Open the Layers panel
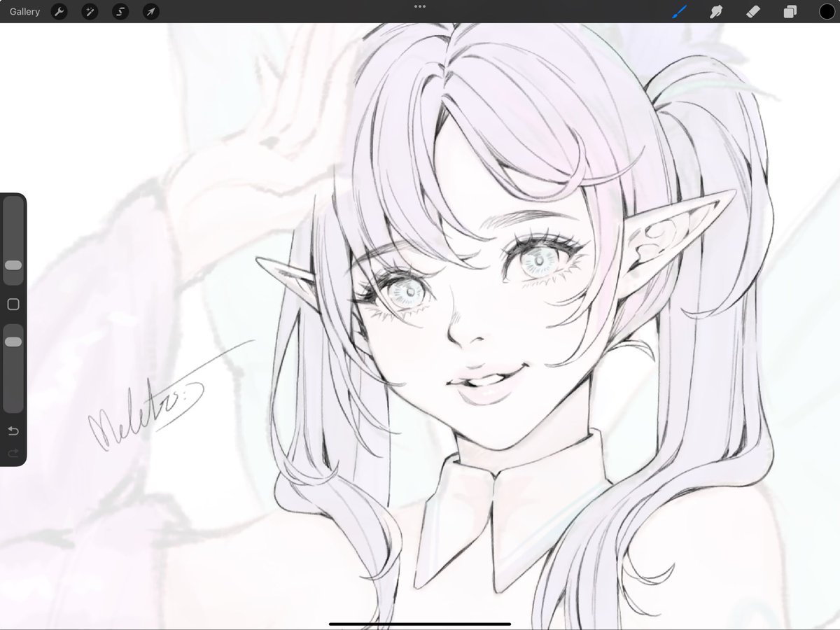 pyautogui.click(x=791, y=11)
